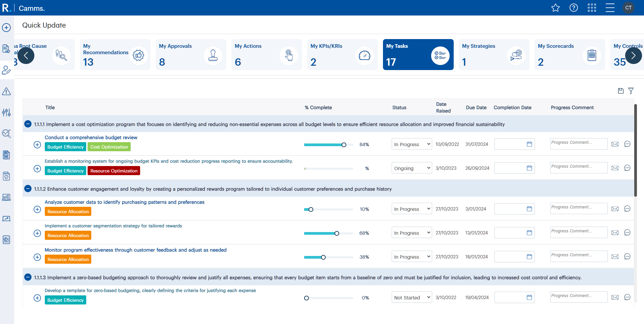The image size is (644, 324).
Task: Select the My Approvals tab card
Action: [191, 55]
